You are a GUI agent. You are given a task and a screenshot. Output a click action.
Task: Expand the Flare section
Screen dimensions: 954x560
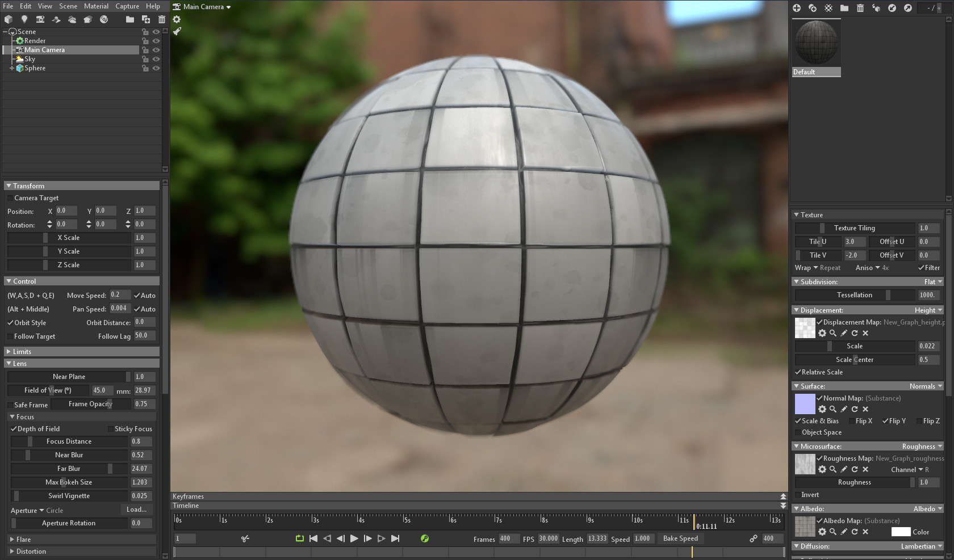pos(11,539)
